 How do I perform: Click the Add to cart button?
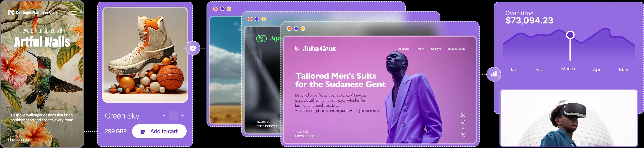pos(159,131)
